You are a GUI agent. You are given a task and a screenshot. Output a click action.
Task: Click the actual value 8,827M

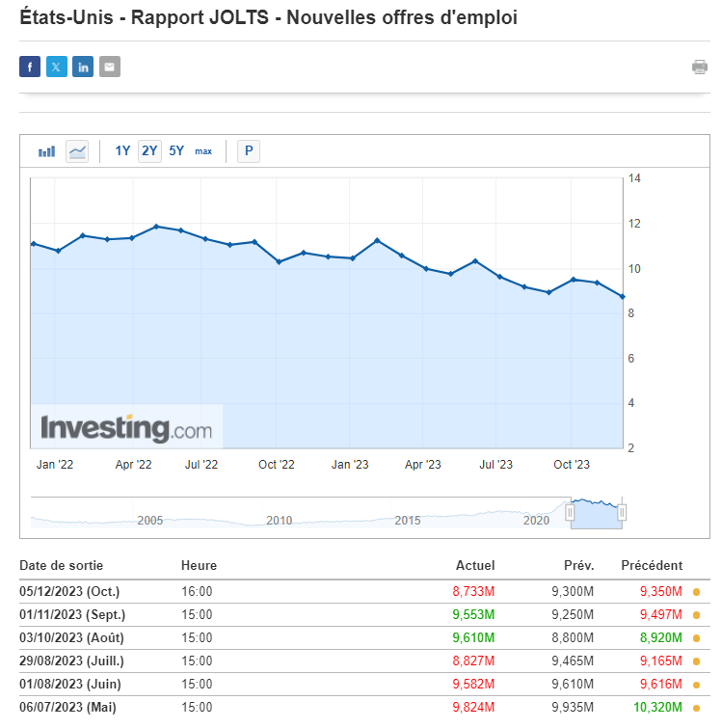point(473,661)
